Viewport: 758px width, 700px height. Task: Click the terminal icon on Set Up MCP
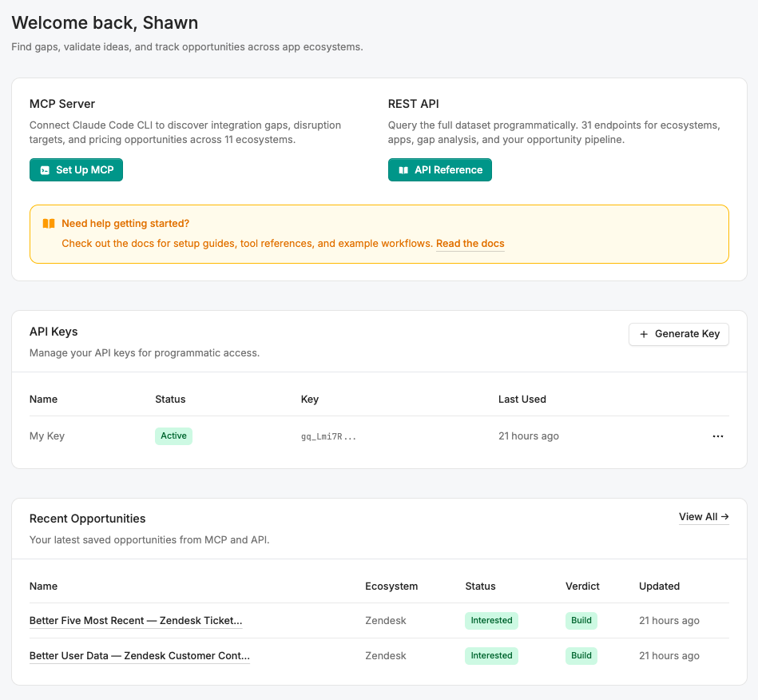pos(45,170)
